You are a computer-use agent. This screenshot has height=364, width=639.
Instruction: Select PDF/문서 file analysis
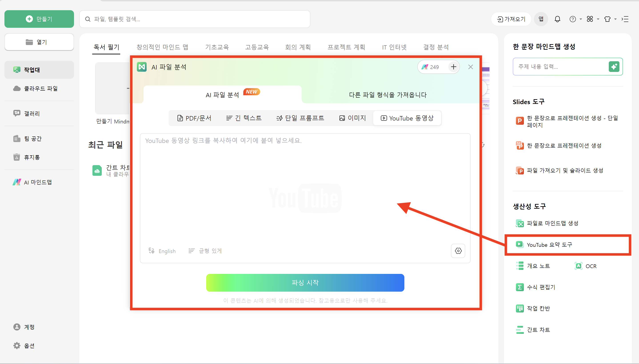(195, 118)
